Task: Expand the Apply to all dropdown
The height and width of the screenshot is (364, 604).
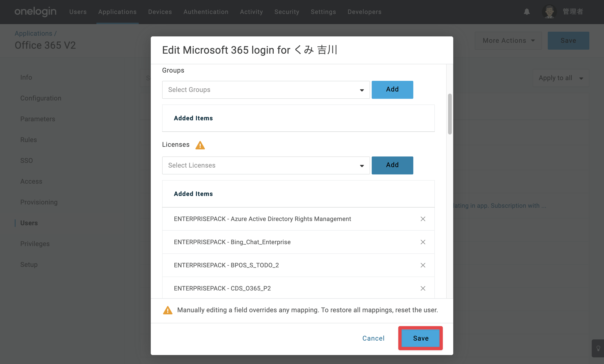Action: click(561, 78)
